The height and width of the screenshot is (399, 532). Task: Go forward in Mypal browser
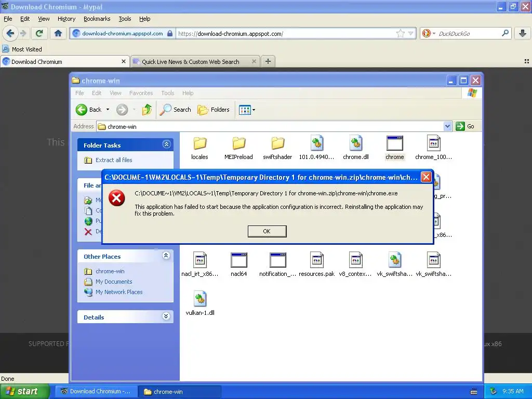[x=23, y=33]
